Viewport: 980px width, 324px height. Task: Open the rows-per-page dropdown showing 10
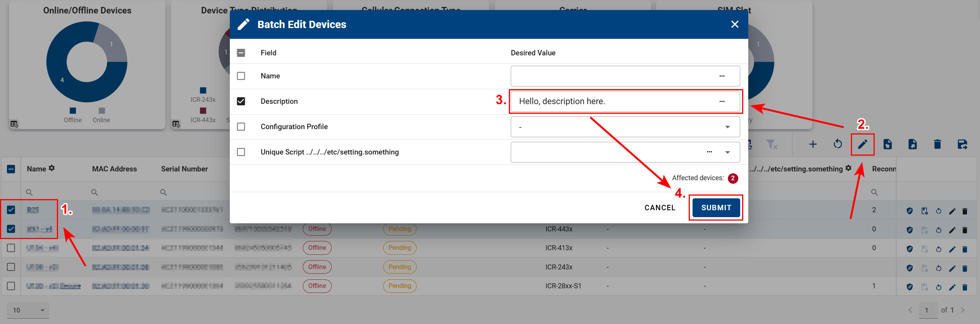(28, 310)
